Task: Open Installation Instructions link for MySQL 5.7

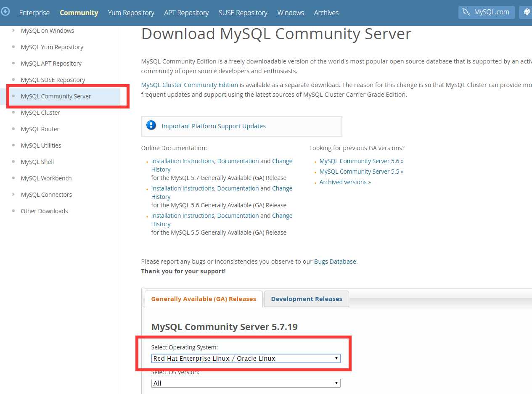Action: (183, 161)
